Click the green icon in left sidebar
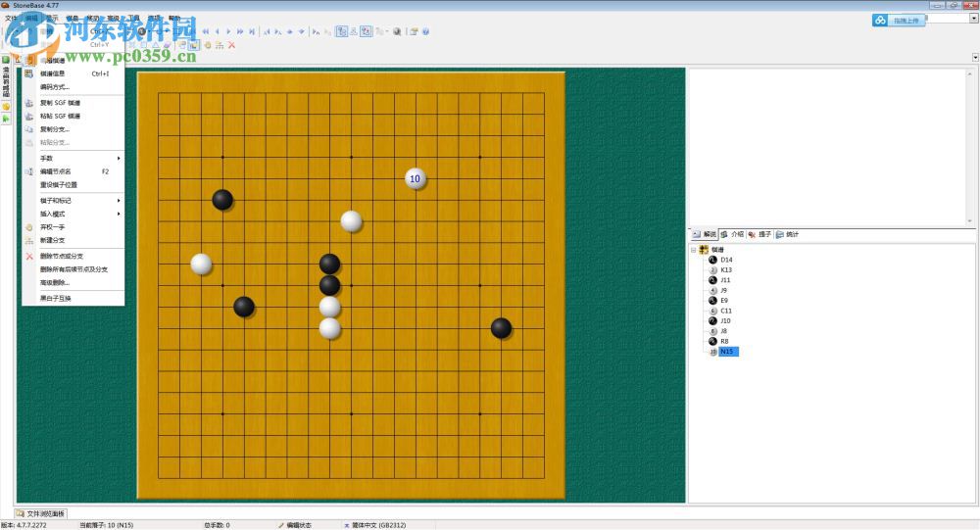Viewport: 980px width, 530px height. point(6,60)
